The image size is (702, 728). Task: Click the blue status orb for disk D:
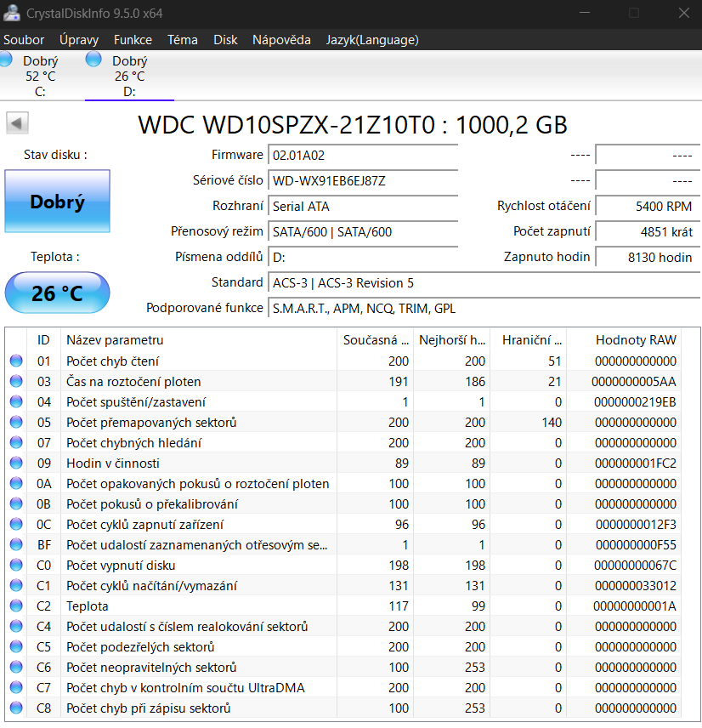(x=93, y=59)
